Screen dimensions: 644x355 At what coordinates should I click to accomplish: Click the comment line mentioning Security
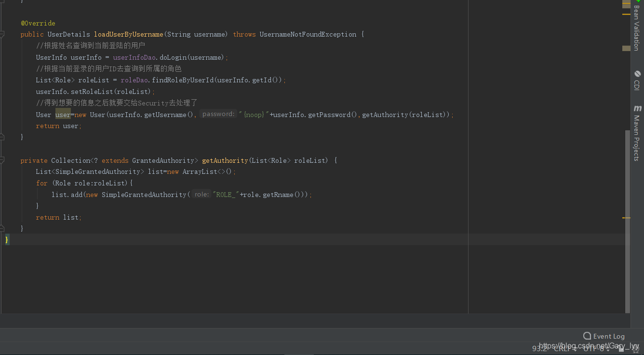[117, 103]
